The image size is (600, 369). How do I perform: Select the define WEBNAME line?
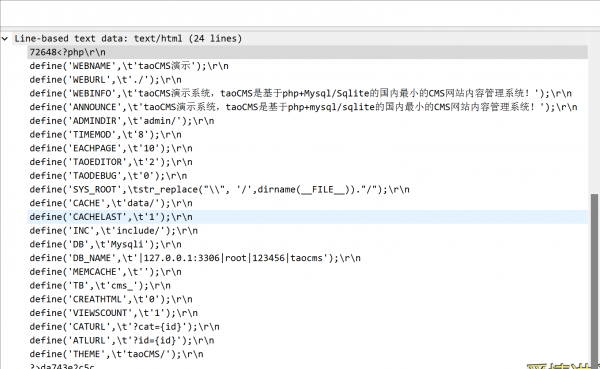(129, 66)
